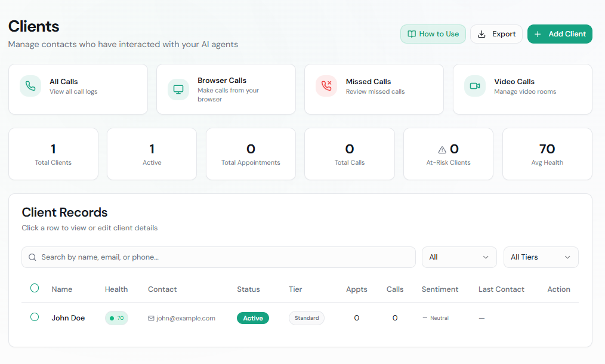Click the Contact column header
Screen dimensions: 605x364
click(162, 289)
